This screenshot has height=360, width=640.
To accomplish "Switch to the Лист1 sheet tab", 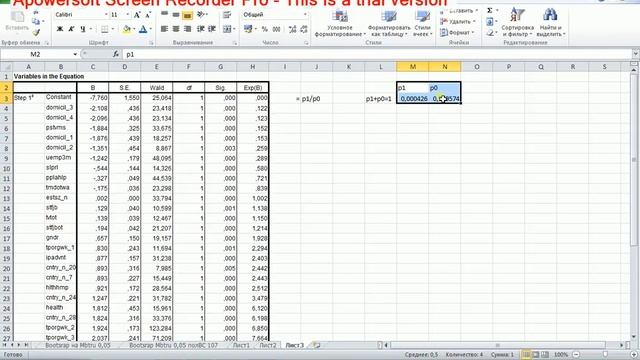I will pyautogui.click(x=241, y=345).
